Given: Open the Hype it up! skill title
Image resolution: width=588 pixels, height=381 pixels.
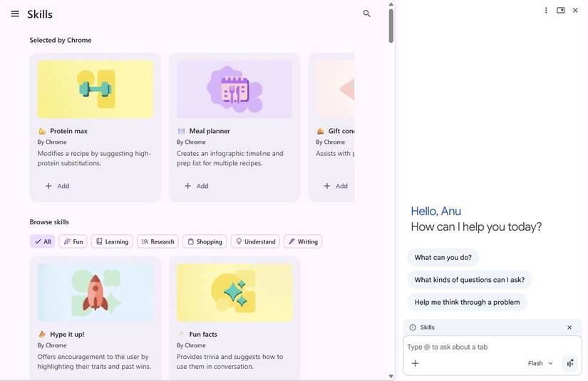Looking at the screenshot, I should [67, 334].
